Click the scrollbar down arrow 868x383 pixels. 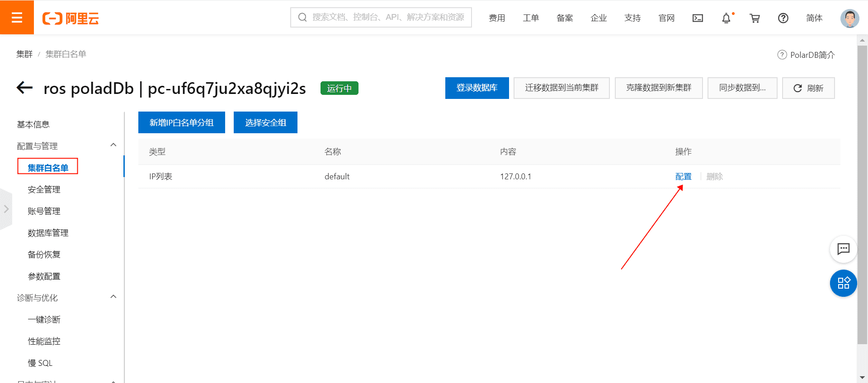(x=863, y=378)
